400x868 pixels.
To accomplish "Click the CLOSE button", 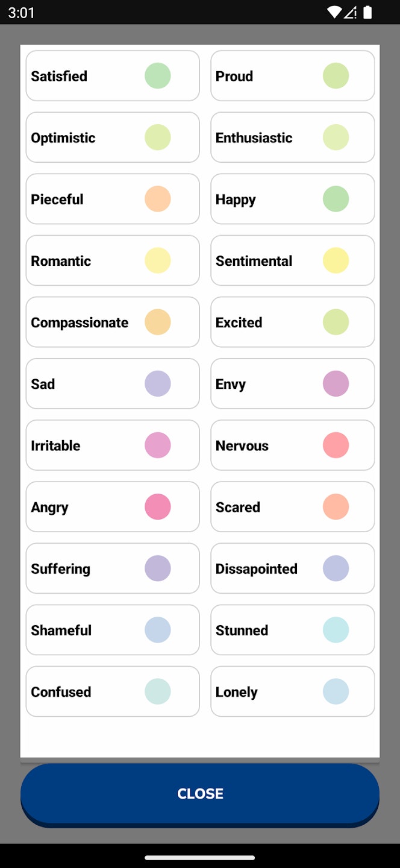I will pyautogui.click(x=200, y=794).
